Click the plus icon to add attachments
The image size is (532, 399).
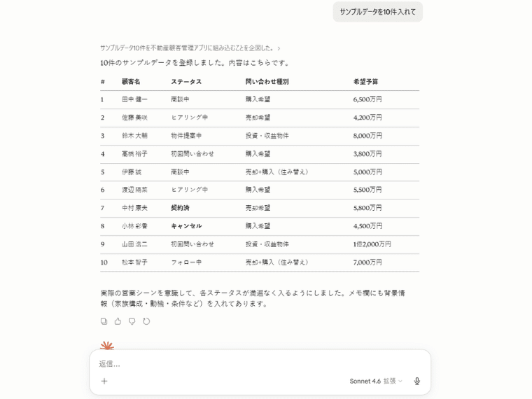(x=104, y=381)
